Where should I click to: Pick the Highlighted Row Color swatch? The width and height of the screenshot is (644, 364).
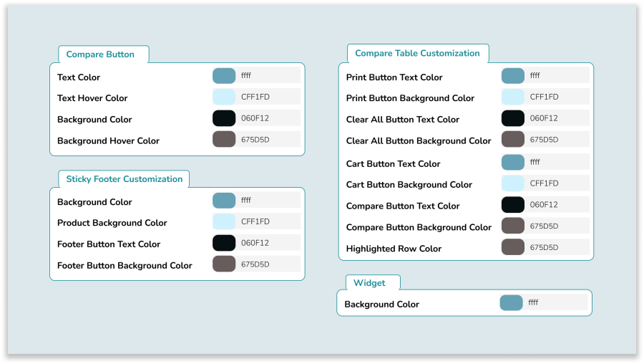[513, 247]
